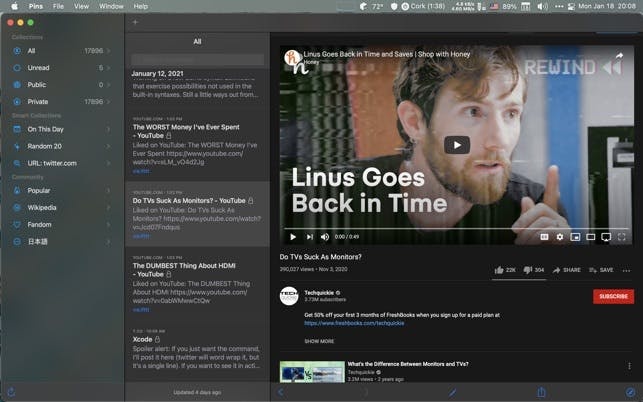Click the red SUBSCRIBE button
This screenshot has height=402, width=643.
click(x=612, y=296)
